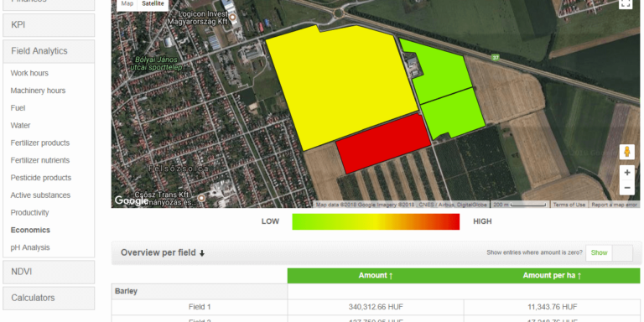Expand the Calculators sidebar section
The height and width of the screenshot is (322, 644).
[49, 298]
